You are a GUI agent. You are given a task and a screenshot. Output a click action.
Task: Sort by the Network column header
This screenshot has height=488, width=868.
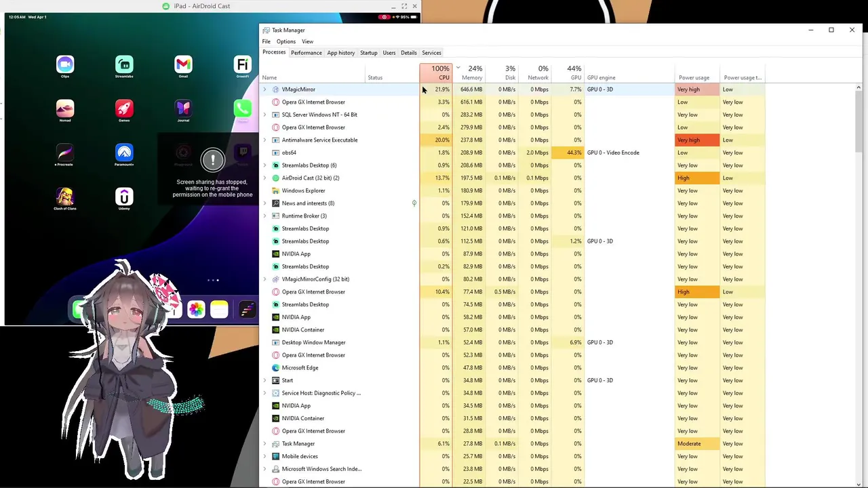pyautogui.click(x=535, y=73)
